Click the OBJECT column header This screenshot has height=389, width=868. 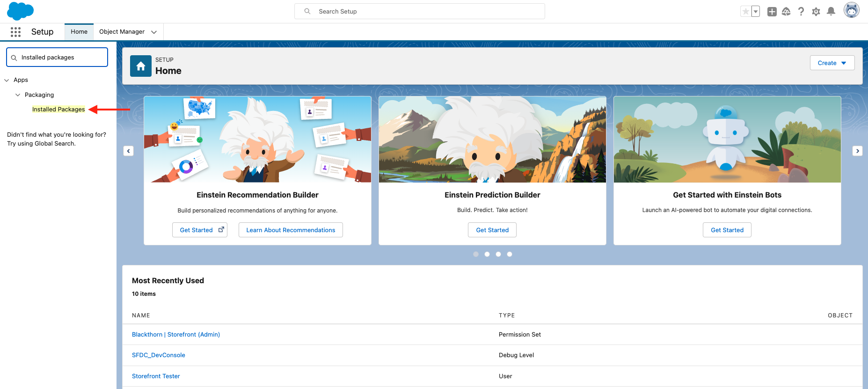coord(840,316)
